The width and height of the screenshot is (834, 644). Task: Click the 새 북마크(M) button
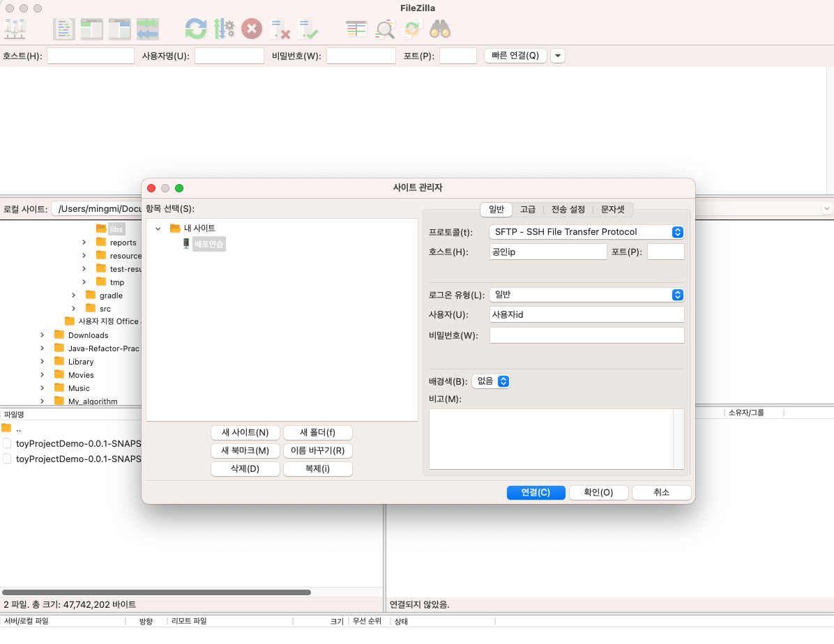pos(245,451)
